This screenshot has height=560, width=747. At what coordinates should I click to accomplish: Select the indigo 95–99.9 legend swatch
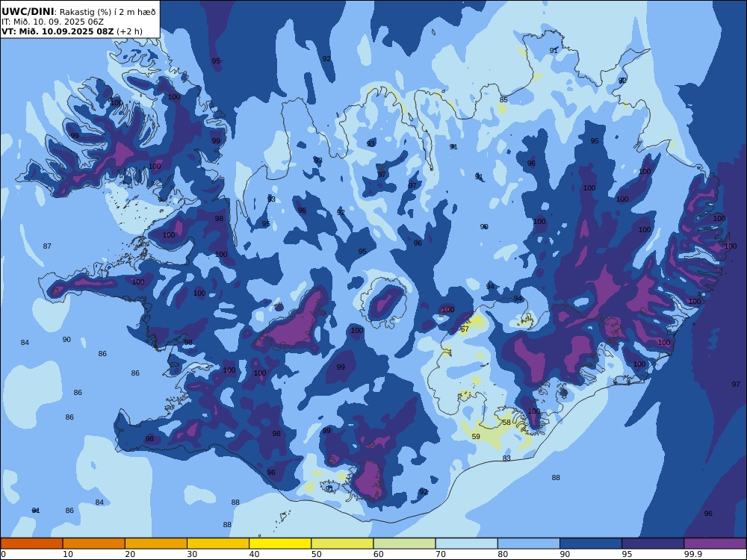[653, 544]
